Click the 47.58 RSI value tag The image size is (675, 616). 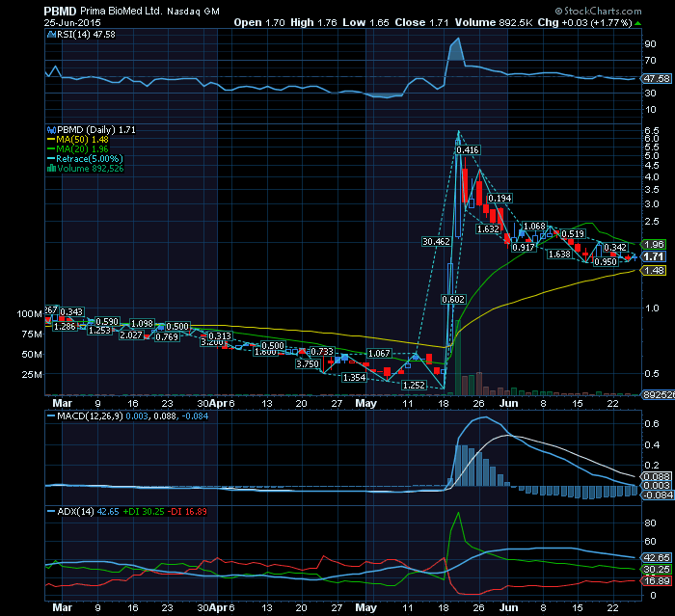click(656, 78)
